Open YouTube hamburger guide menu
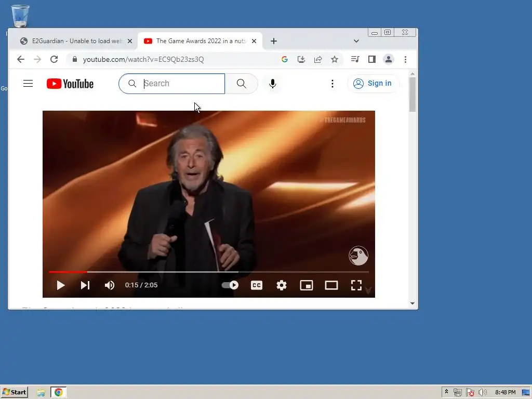The image size is (532, 399). (x=28, y=84)
